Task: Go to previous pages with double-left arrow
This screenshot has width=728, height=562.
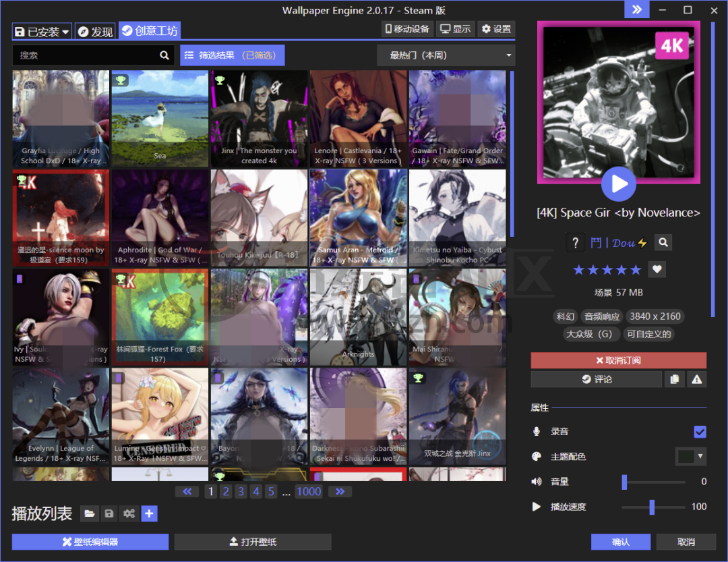Action: tap(187, 491)
